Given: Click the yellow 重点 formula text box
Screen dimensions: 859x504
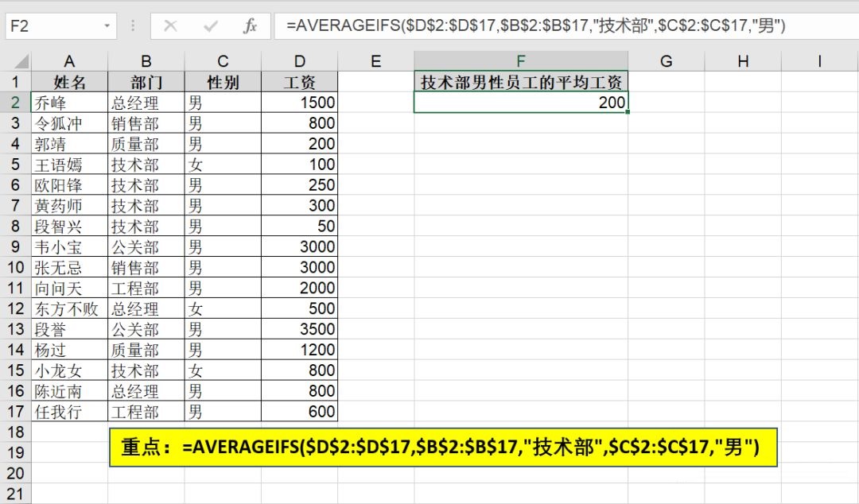Looking at the screenshot, I should click(443, 447).
